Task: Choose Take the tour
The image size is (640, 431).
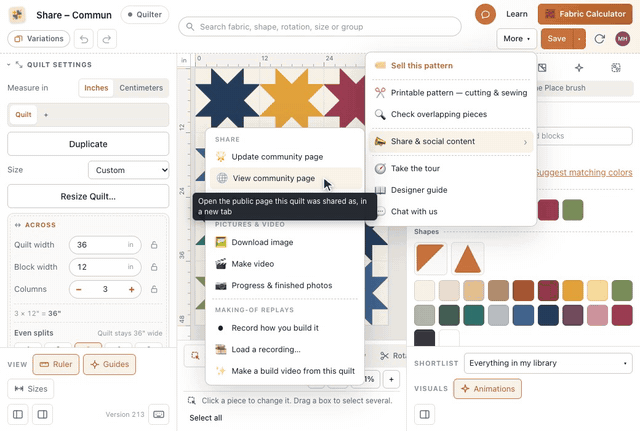Action: tap(451, 169)
